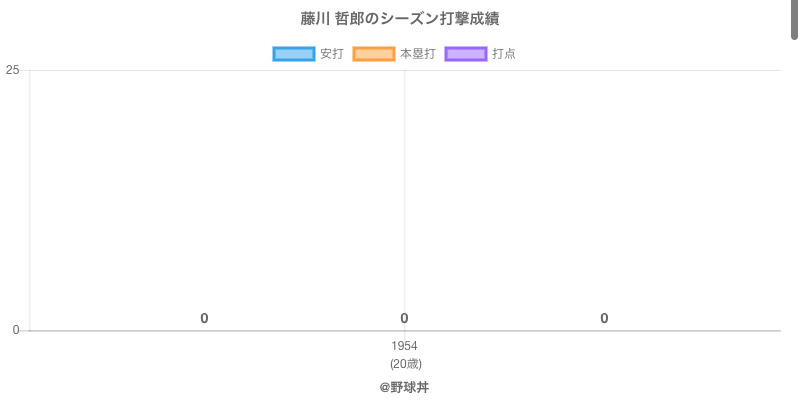The image size is (800, 400).
Task: Toggle the orange 本塁打 legend swatch
Action: [374, 54]
